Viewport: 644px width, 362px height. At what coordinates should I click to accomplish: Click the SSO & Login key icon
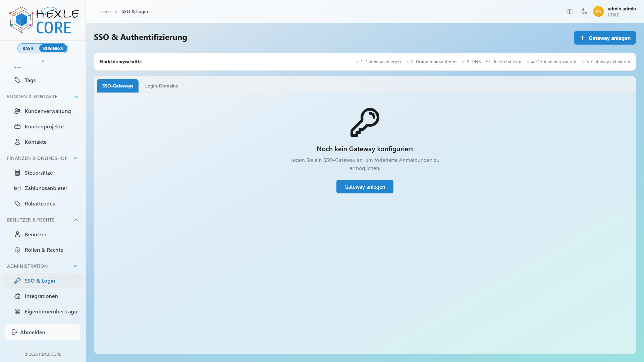click(17, 281)
